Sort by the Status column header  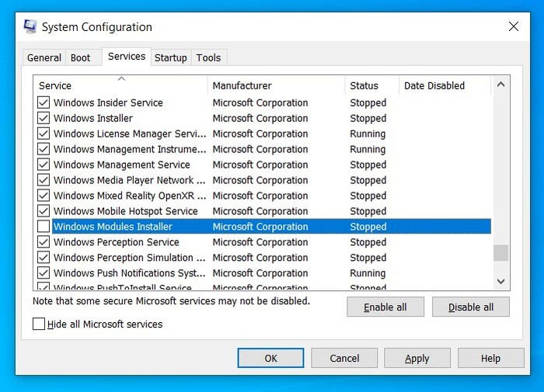(x=372, y=85)
